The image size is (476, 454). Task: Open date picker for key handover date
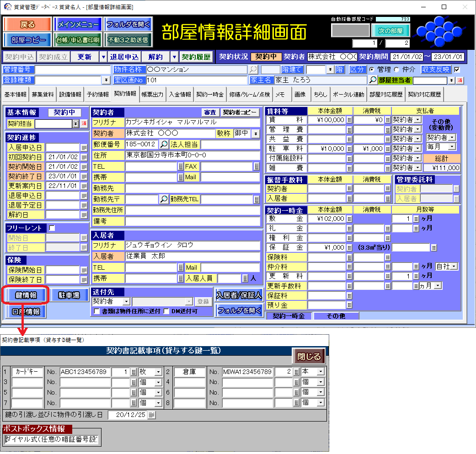[x=152, y=415]
